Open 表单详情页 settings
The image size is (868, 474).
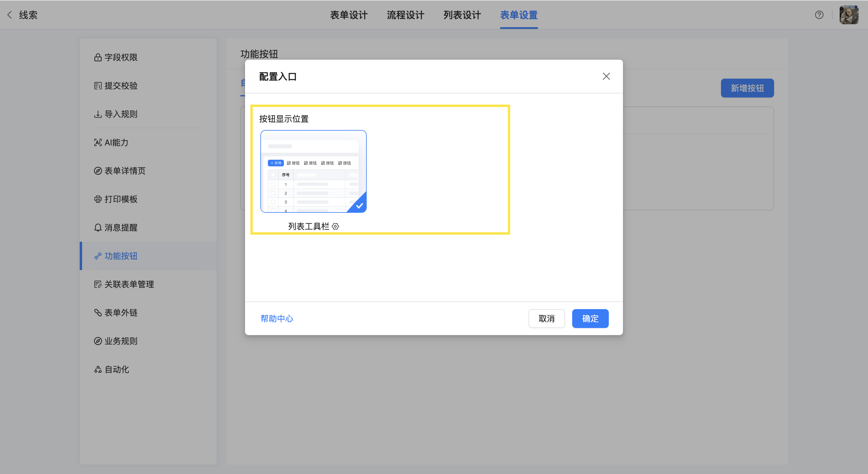point(148,171)
